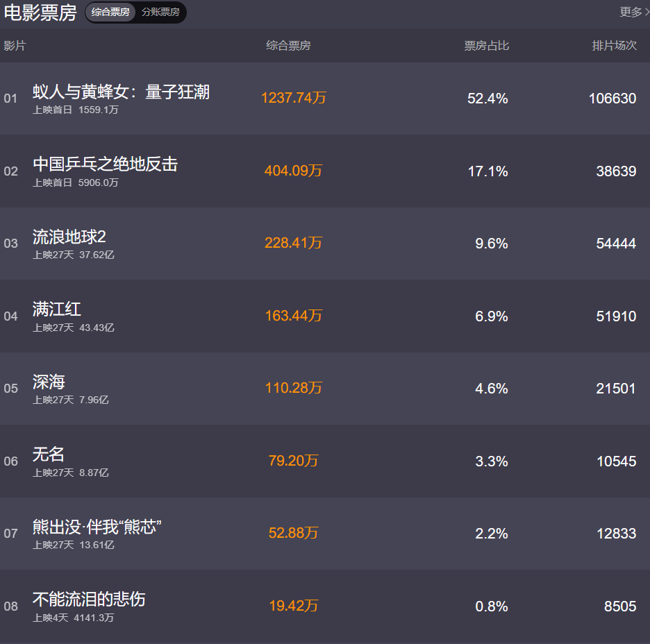This screenshot has height=644, width=650.
Task: Click the 106630 screenings count
Action: point(612,99)
